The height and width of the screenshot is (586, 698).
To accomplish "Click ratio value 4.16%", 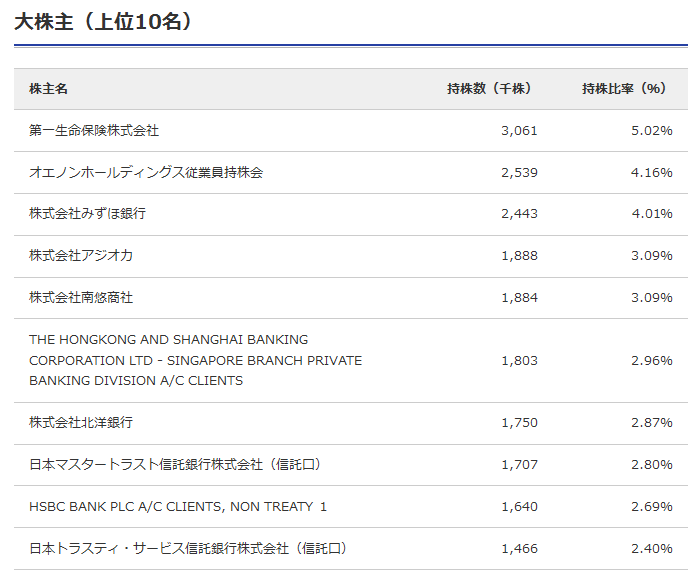I will 652,173.
